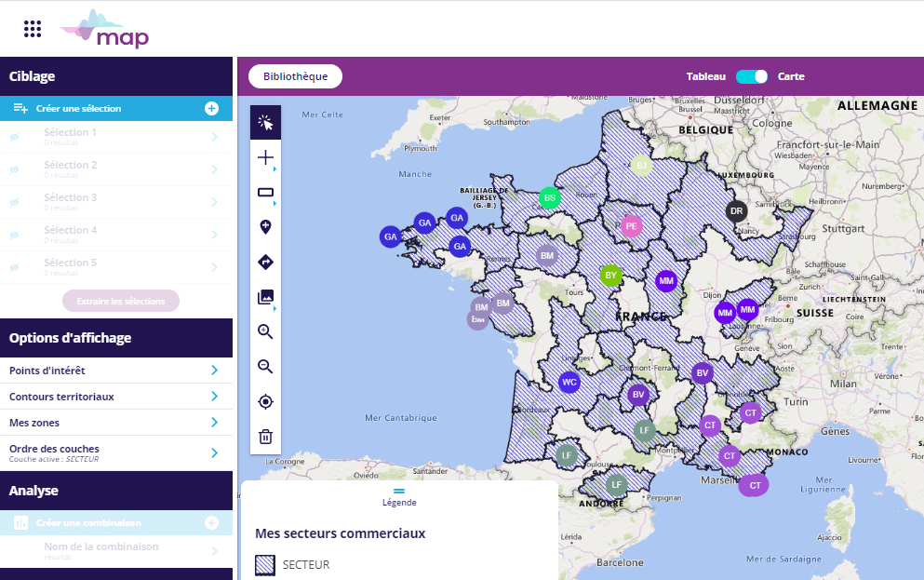Toggle visibility of Sélection 2
This screenshot has width=924, height=580.
pos(15,169)
